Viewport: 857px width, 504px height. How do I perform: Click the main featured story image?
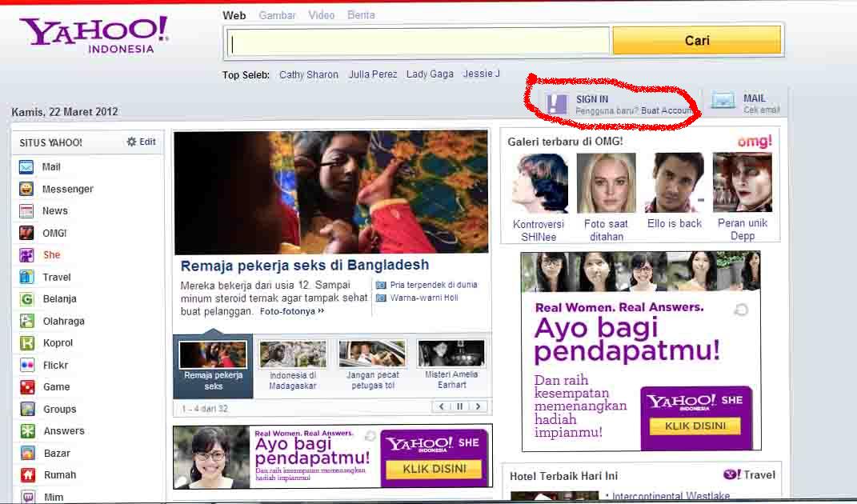pos(331,192)
